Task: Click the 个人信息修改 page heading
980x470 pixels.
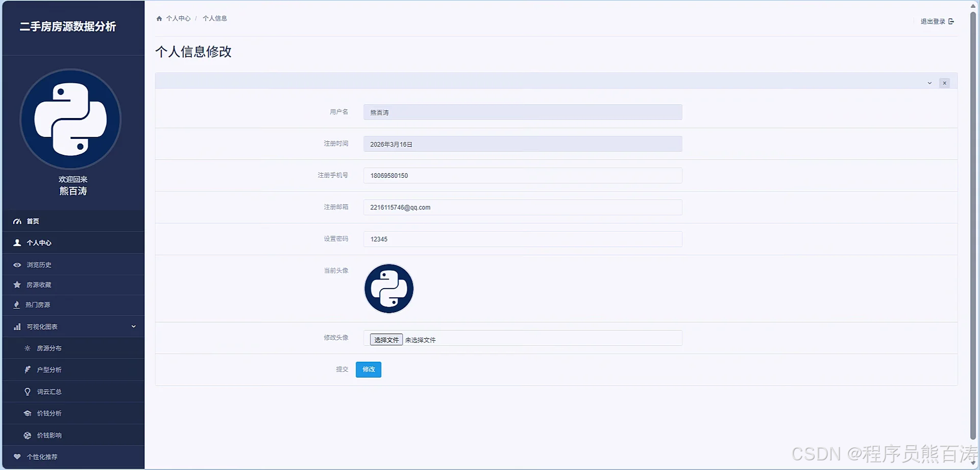Action: pos(193,52)
